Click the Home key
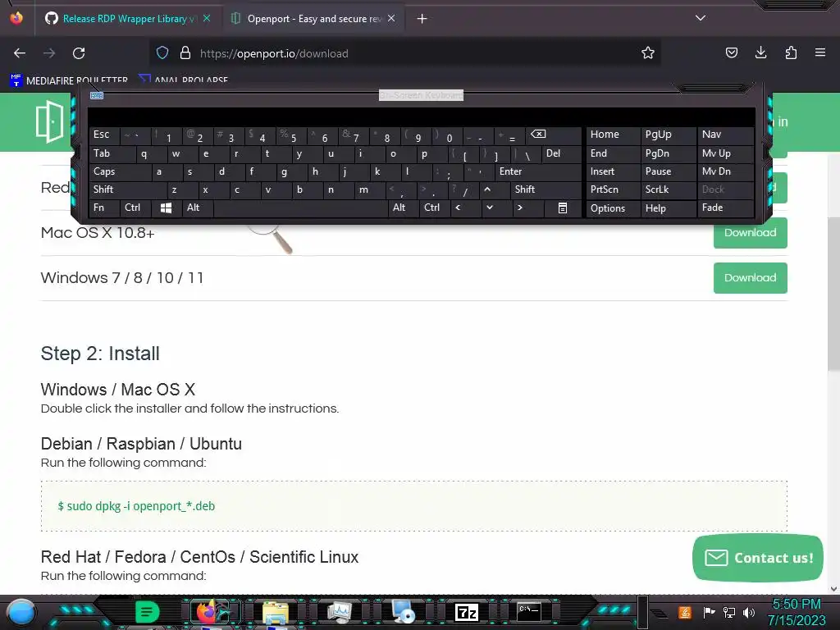The width and height of the screenshot is (840, 630). coord(614,135)
